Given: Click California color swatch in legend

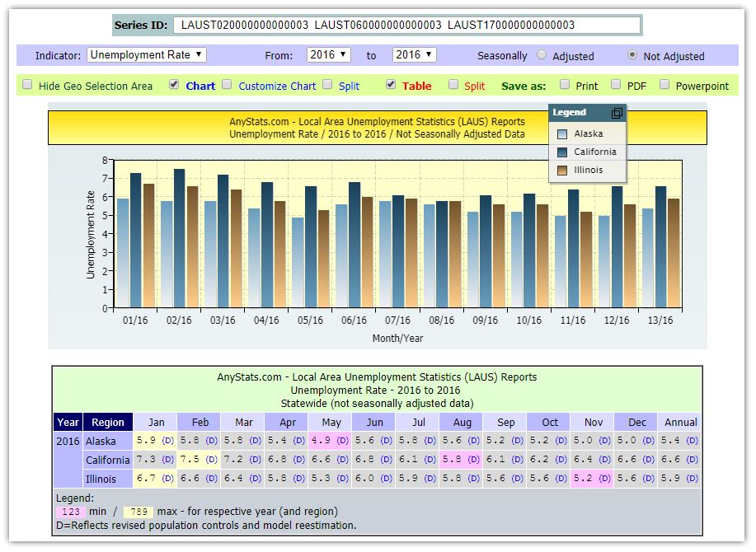Looking at the screenshot, I should tap(562, 152).
